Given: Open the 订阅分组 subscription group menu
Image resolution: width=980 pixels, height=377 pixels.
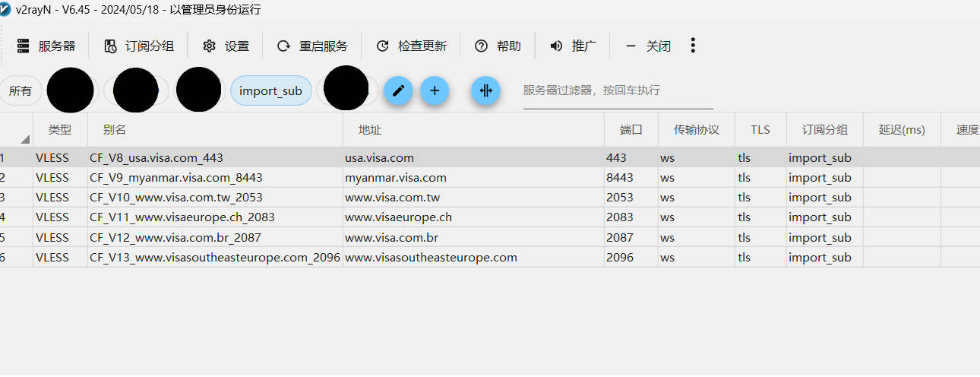Looking at the screenshot, I should [139, 46].
